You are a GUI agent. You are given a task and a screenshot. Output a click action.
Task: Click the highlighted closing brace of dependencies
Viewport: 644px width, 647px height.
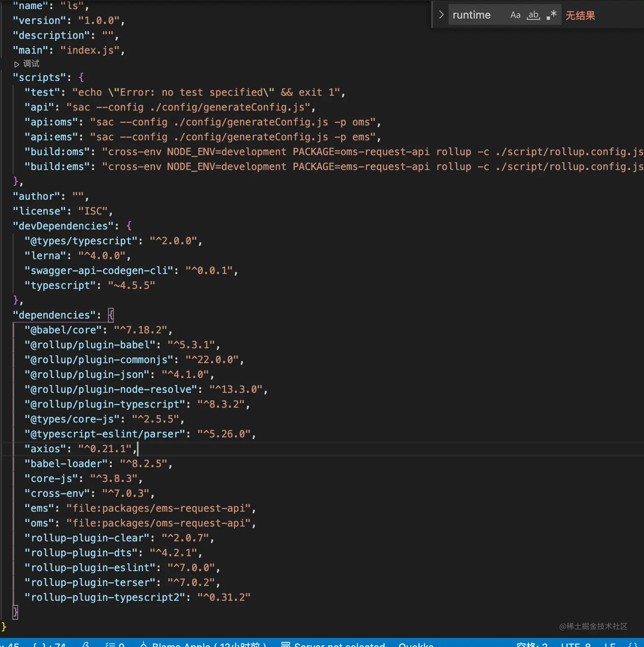(16, 612)
